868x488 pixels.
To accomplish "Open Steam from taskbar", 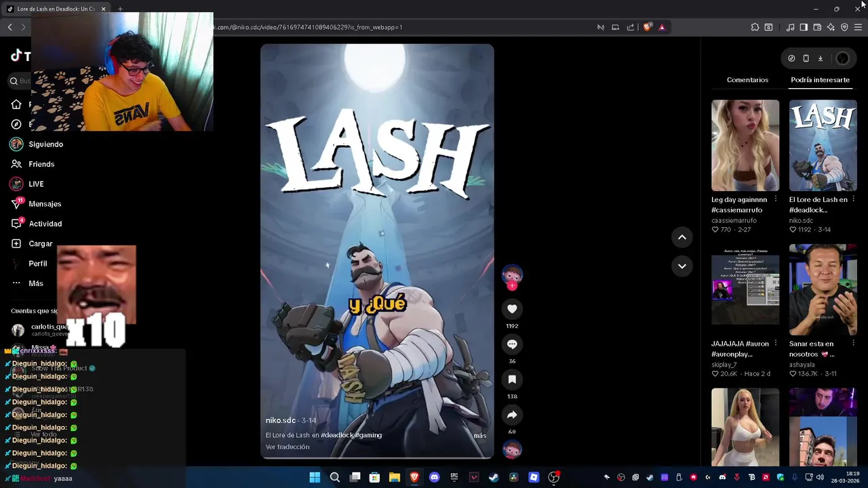I will point(494,477).
